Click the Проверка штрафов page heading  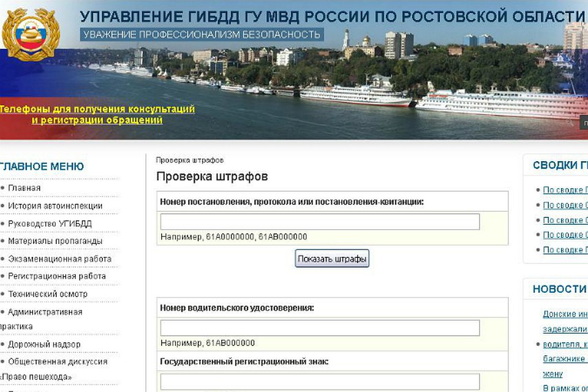click(x=212, y=176)
